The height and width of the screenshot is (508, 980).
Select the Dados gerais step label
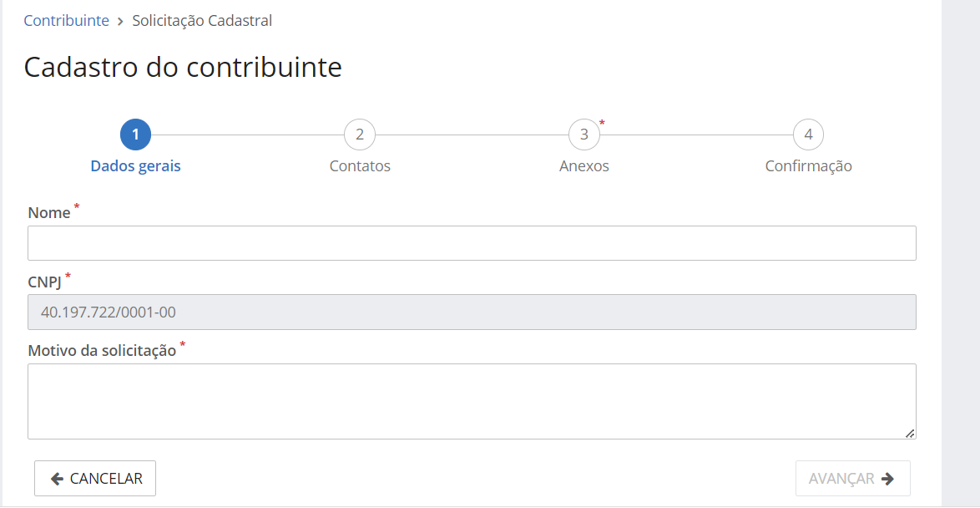click(x=135, y=165)
